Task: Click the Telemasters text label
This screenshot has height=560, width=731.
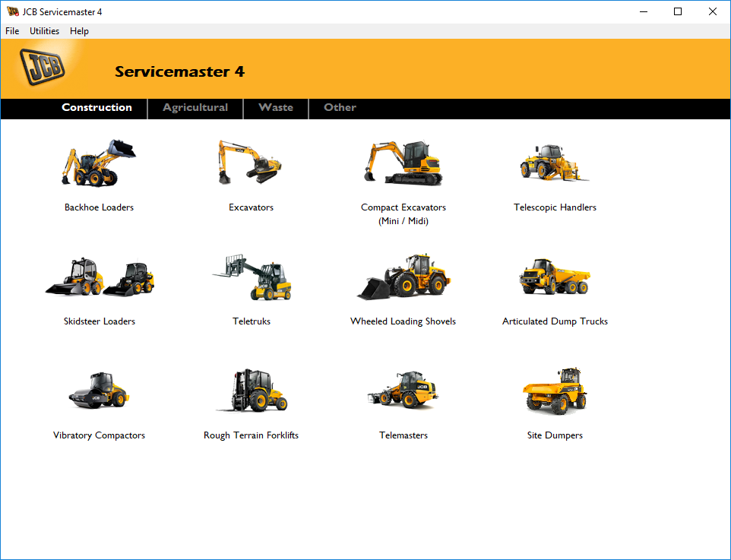Action: point(403,435)
